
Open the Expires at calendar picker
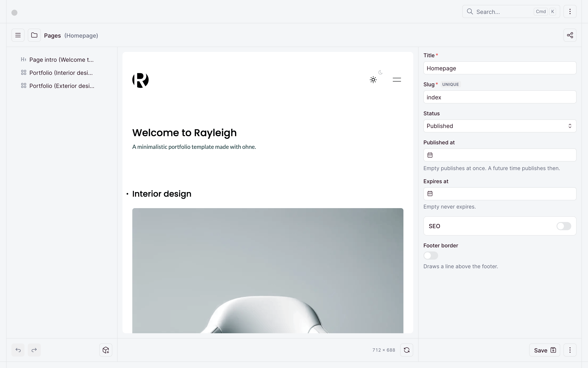[430, 194]
